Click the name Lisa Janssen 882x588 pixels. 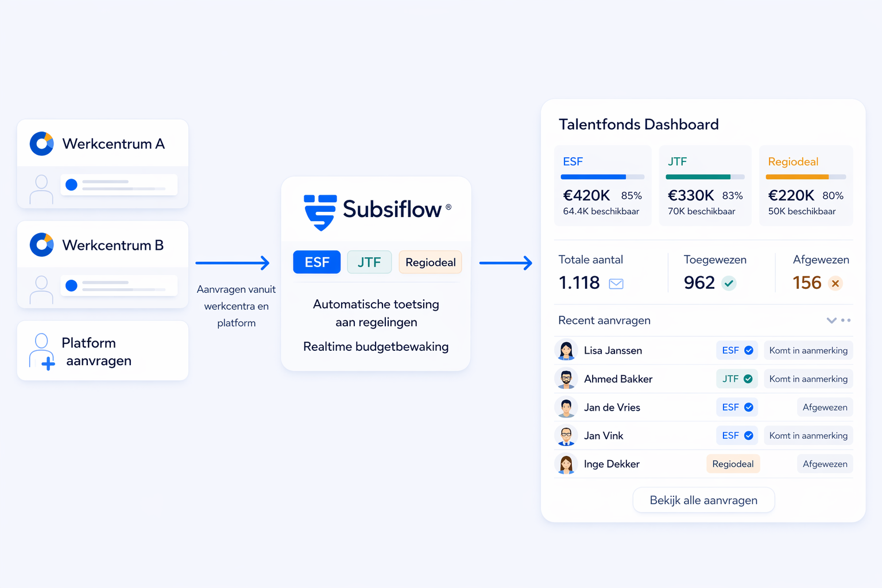[613, 350]
